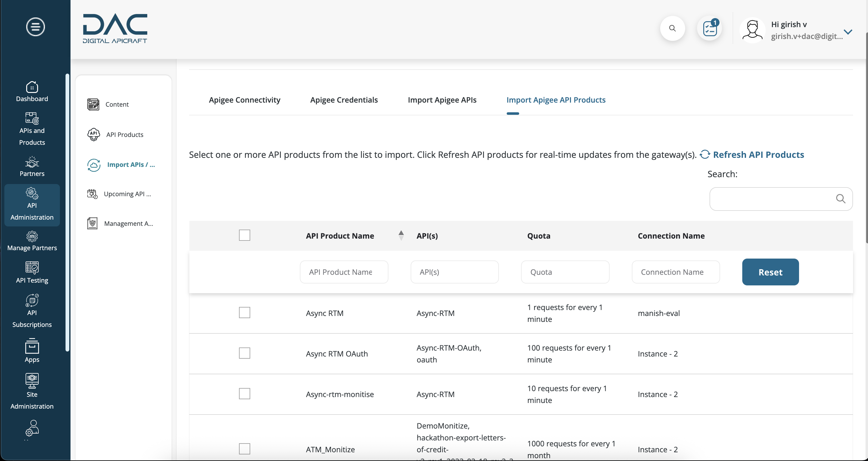This screenshot has height=461, width=868.
Task: Click the Async RTM OAuth product name
Action: [337, 354]
